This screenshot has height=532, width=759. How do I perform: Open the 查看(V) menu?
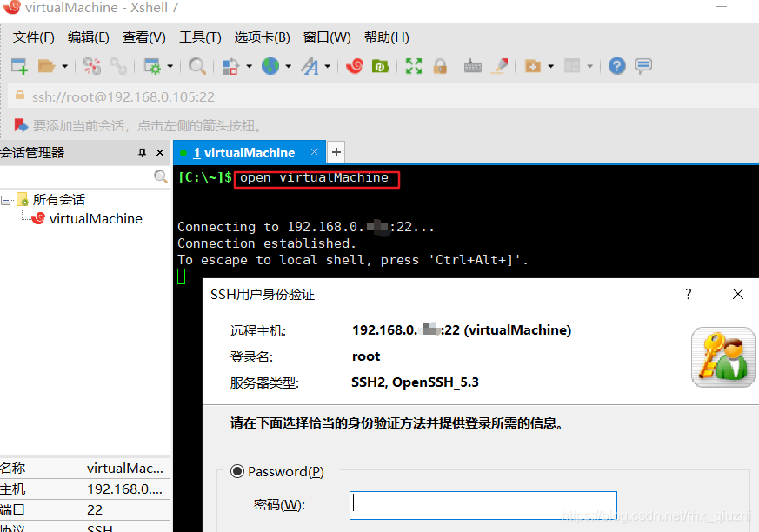(x=144, y=37)
